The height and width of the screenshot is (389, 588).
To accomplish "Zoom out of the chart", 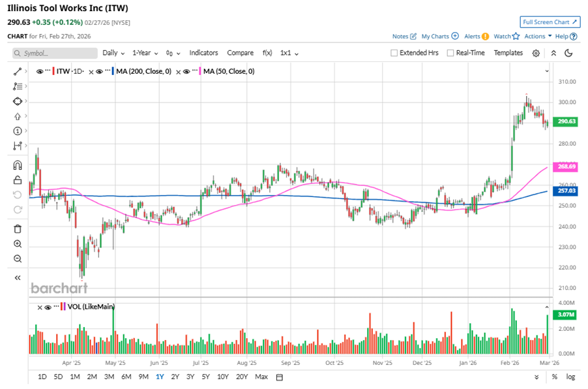I will (x=18, y=258).
